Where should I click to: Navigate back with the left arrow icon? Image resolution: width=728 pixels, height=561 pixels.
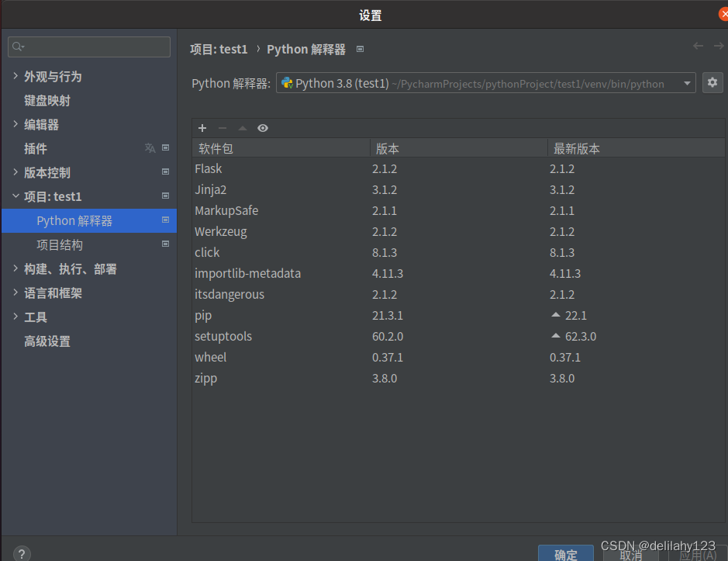pos(697,47)
